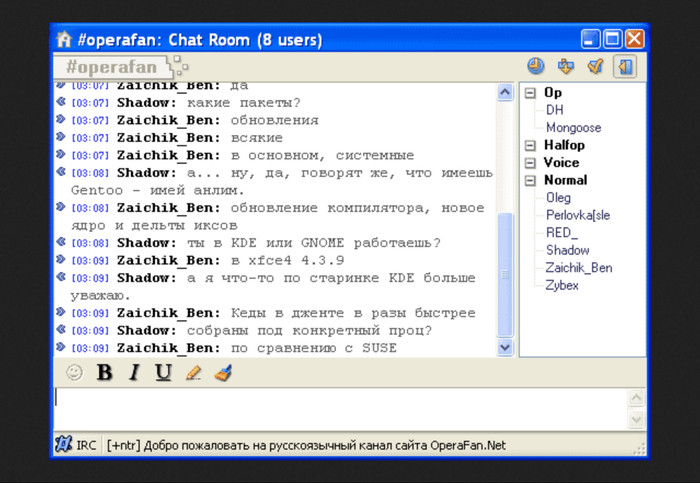
Task: Click the pencil text color icon
Action: pyautogui.click(x=193, y=372)
